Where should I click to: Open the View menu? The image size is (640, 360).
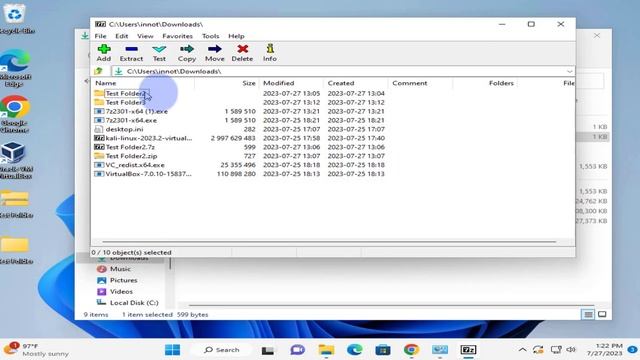pos(145,36)
